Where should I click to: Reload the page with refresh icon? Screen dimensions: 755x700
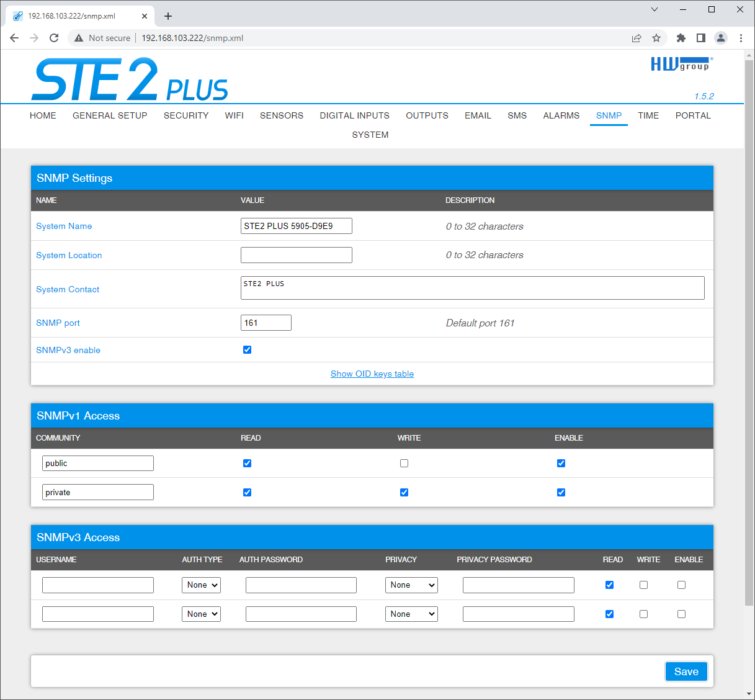coord(54,38)
